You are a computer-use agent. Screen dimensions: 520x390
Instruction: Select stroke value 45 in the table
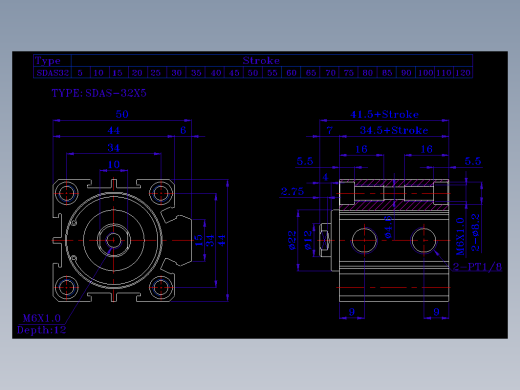pyautogui.click(x=234, y=73)
